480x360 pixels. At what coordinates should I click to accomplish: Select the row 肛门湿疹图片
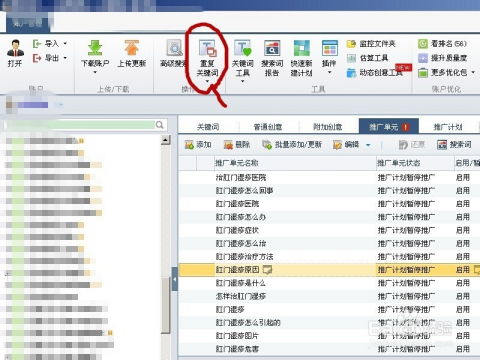tap(329, 336)
